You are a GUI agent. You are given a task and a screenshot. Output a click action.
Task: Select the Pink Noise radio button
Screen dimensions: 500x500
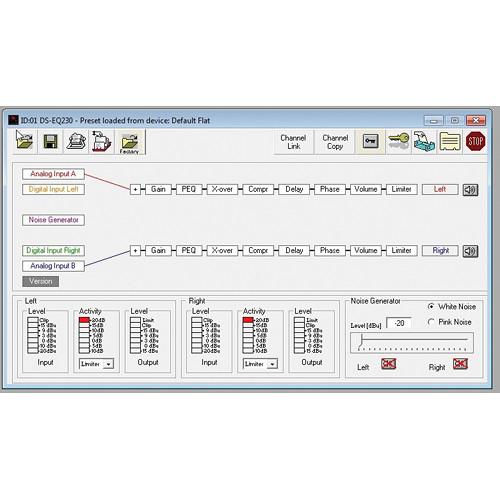[431, 322]
